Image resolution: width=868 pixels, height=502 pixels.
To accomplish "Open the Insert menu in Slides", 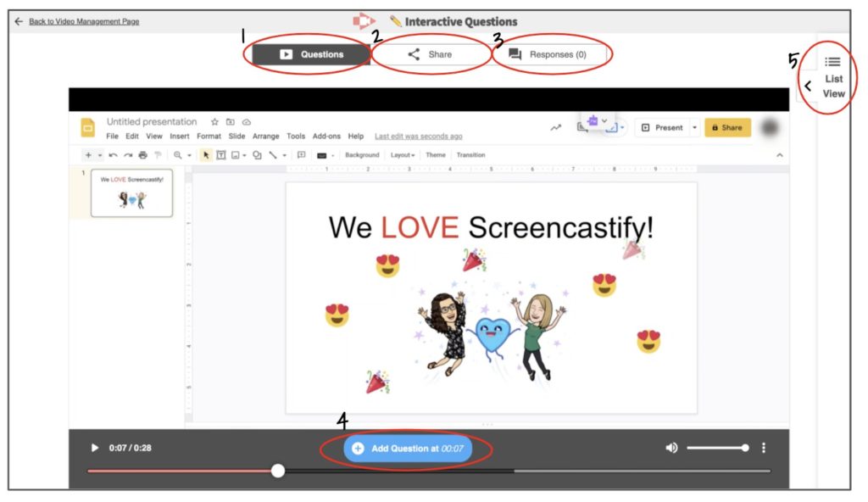I will tap(179, 136).
